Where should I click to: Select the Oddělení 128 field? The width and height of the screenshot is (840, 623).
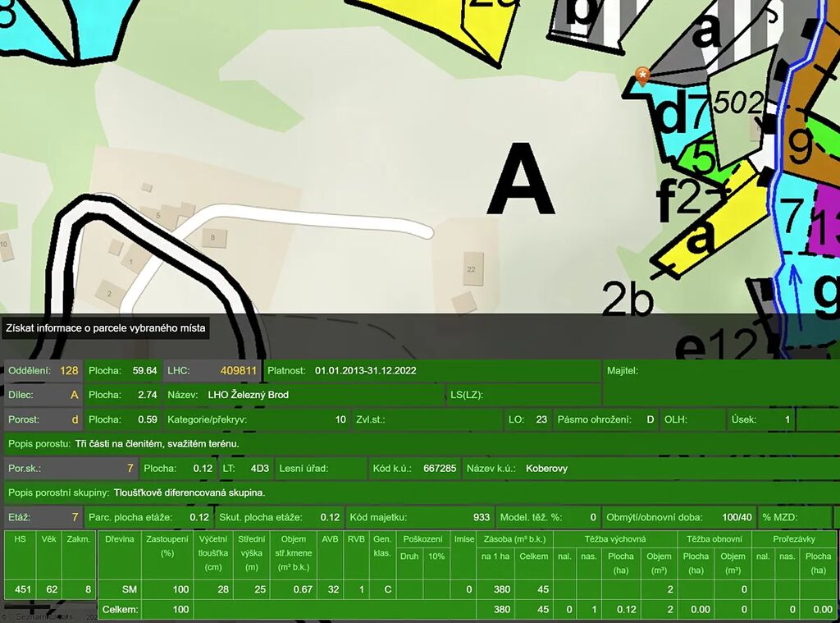point(43,370)
